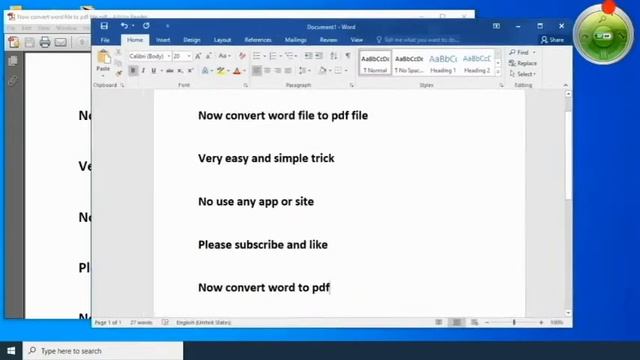Viewport: 640px width, 360px height.
Task: Toggle align left
Action: point(256,71)
